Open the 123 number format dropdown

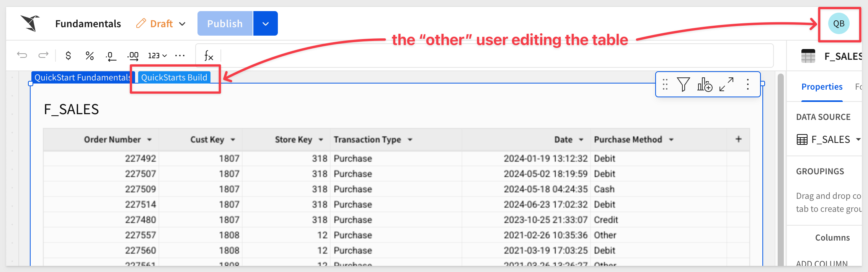(157, 56)
